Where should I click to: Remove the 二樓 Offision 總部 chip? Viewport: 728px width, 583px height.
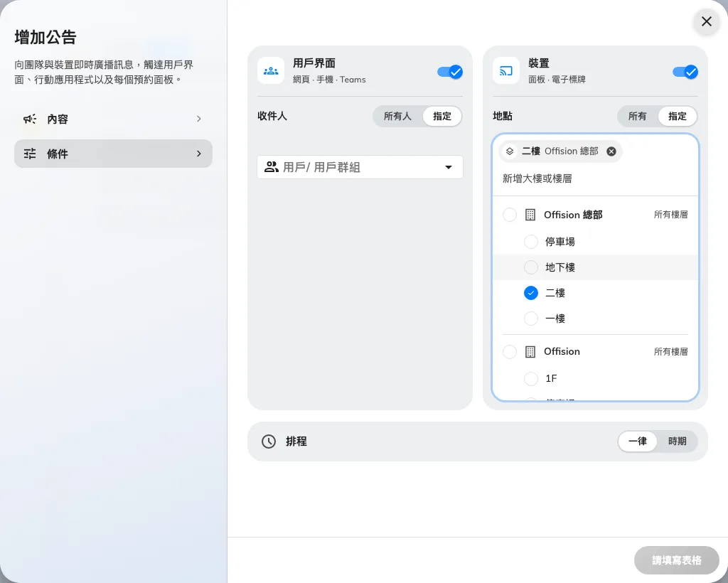(611, 151)
